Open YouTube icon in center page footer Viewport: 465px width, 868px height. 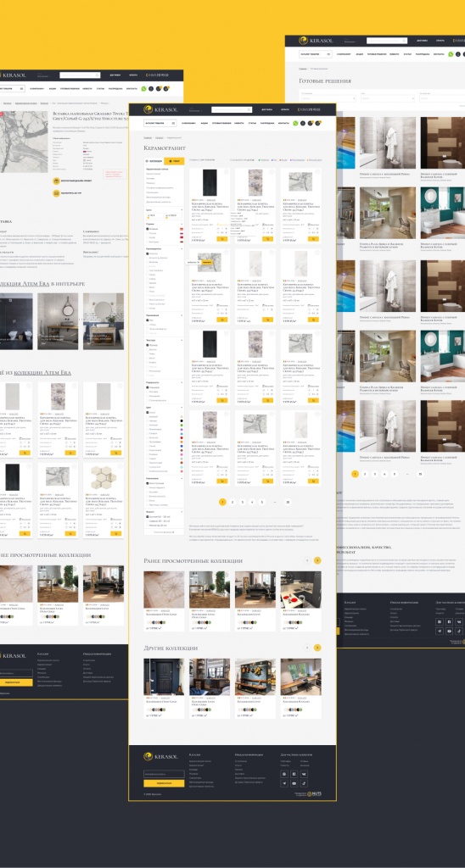tap(294, 783)
